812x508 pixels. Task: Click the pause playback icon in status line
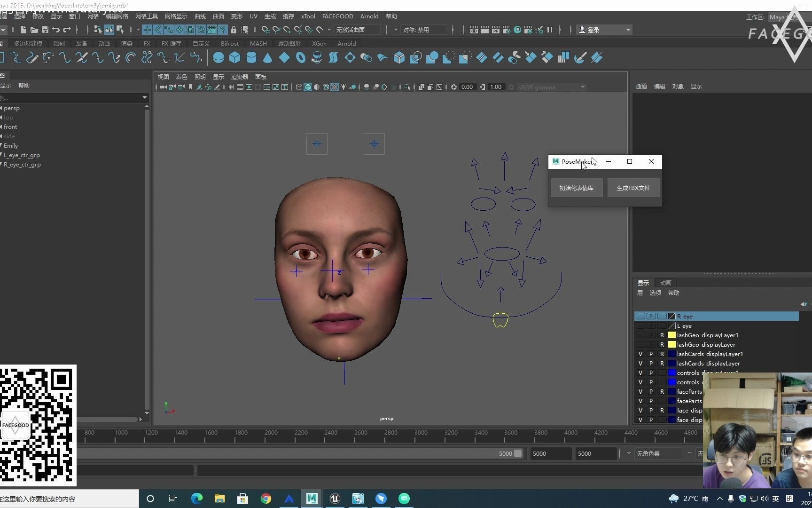click(x=550, y=30)
